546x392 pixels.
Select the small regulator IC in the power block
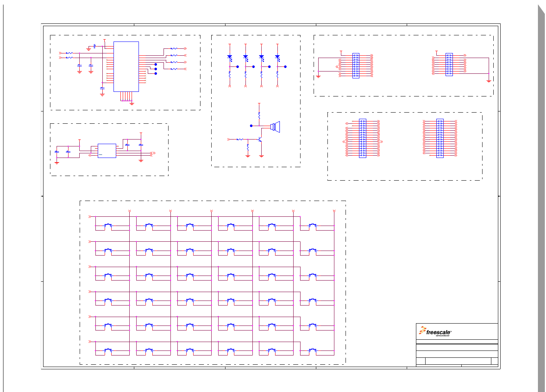point(107,151)
